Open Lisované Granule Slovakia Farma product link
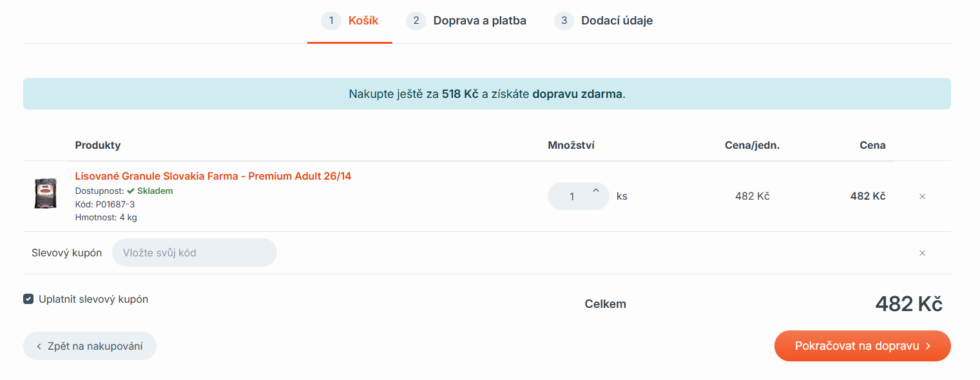Viewport: 980px width, 380px height. point(213,176)
